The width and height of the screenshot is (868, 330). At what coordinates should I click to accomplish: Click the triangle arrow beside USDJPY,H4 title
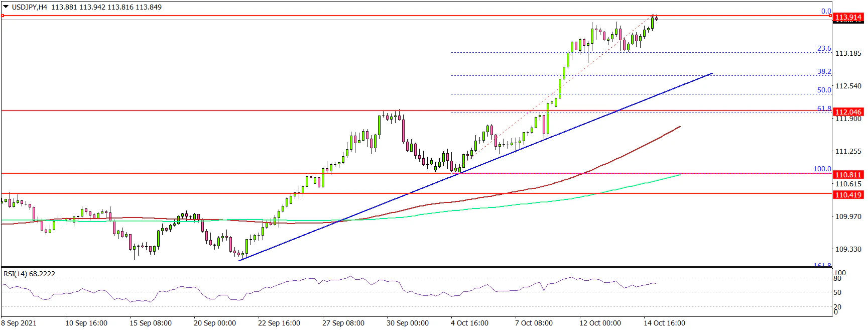coord(6,7)
